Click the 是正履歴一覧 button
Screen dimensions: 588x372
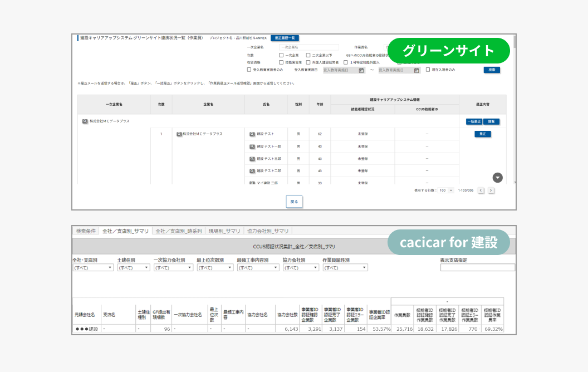click(285, 38)
